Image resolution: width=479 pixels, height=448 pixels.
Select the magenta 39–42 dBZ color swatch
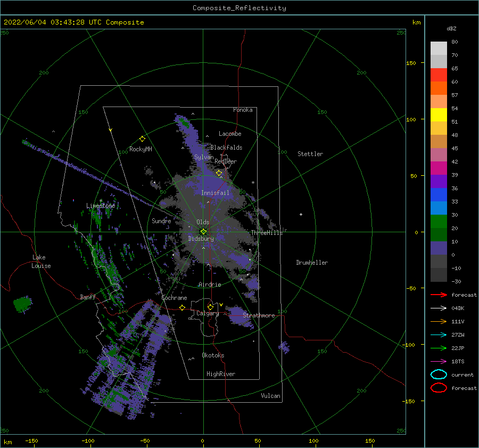(x=439, y=168)
